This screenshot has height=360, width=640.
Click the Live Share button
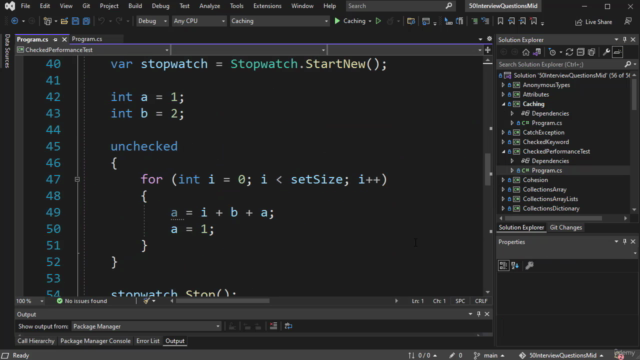tap(594, 22)
